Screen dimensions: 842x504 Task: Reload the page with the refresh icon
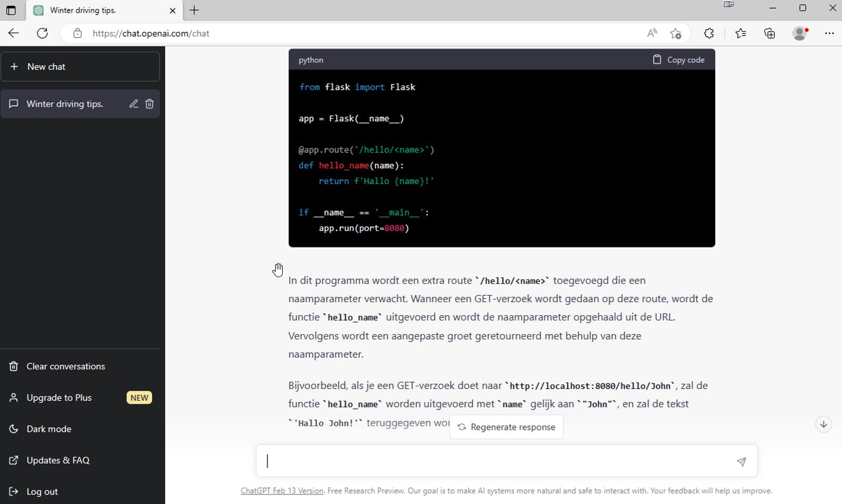[42, 33]
